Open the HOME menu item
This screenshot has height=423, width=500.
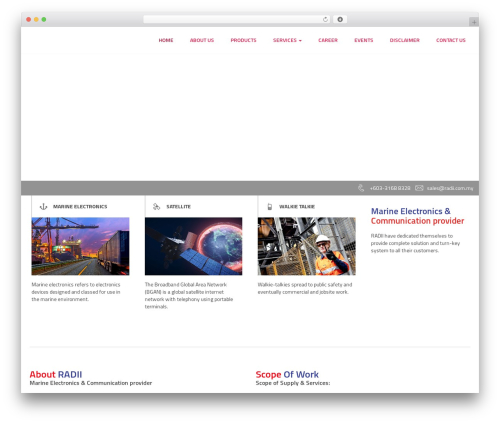tap(166, 40)
